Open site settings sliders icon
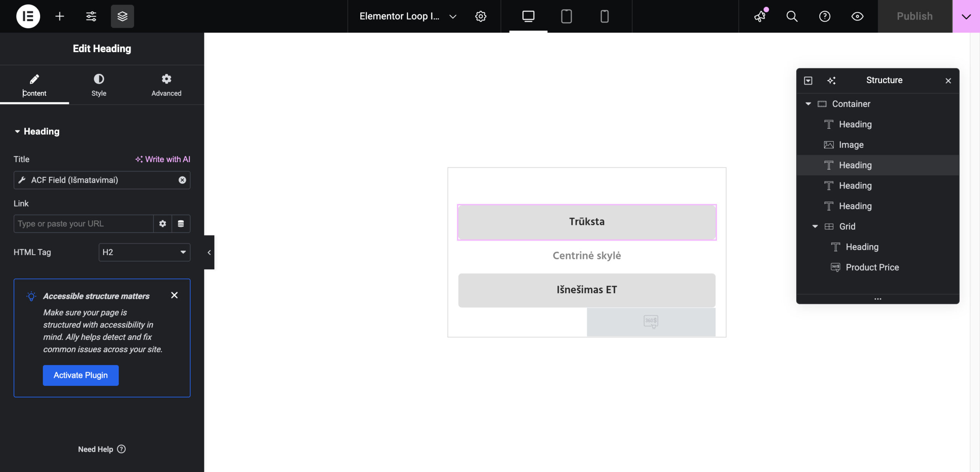Image resolution: width=980 pixels, height=472 pixels. 91,16
